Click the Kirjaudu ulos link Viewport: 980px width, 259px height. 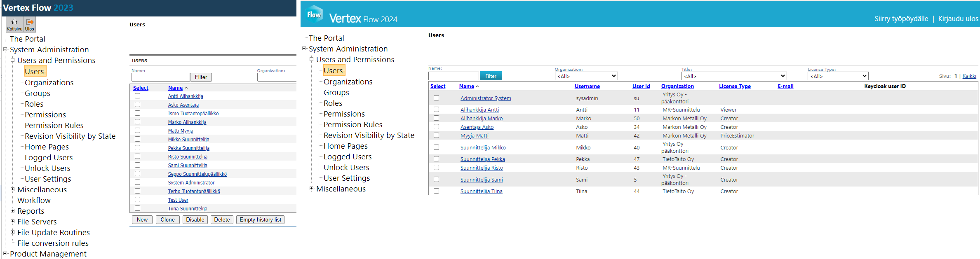pyautogui.click(x=958, y=19)
